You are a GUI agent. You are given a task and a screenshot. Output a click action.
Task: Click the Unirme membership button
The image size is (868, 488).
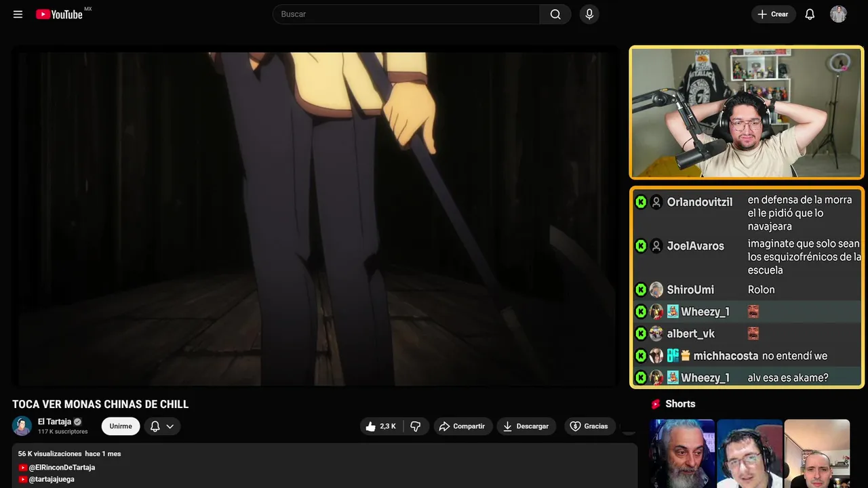[x=121, y=426]
